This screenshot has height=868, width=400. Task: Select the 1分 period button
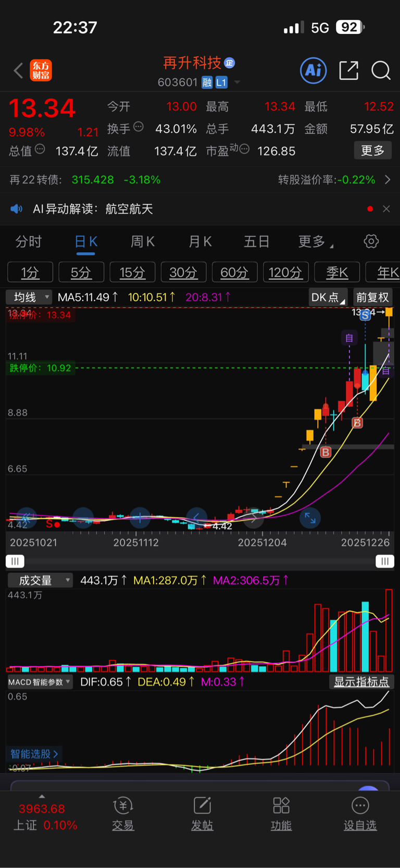(30, 272)
